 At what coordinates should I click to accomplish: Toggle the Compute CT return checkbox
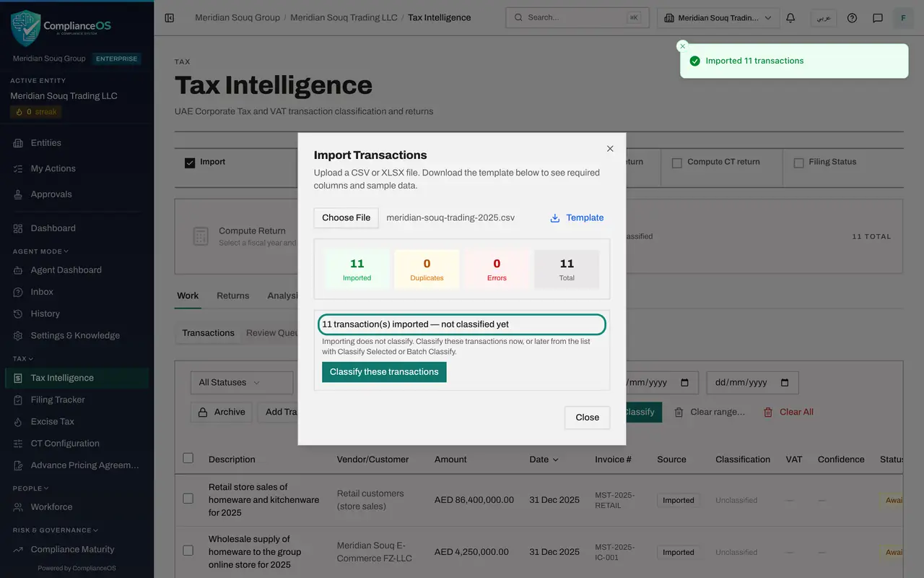tap(677, 163)
